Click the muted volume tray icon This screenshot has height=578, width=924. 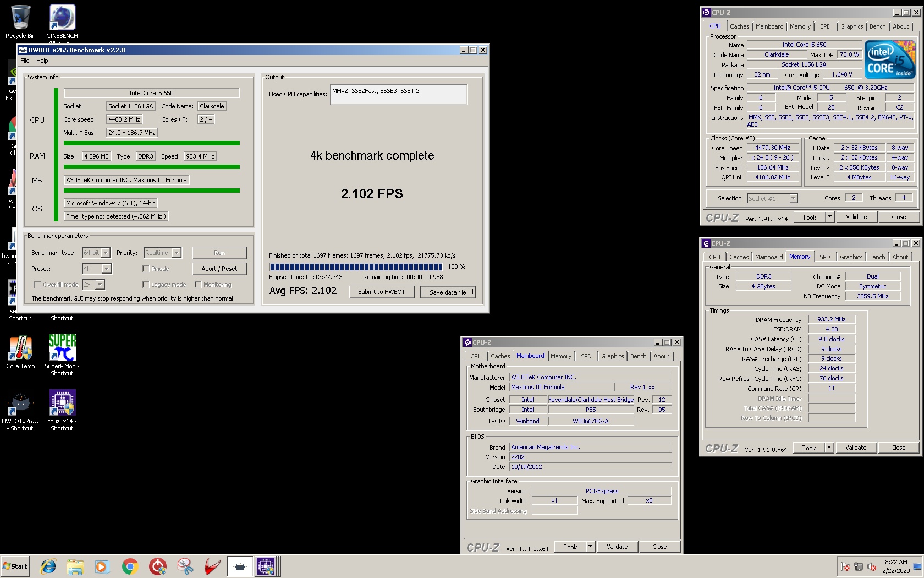pos(872,566)
